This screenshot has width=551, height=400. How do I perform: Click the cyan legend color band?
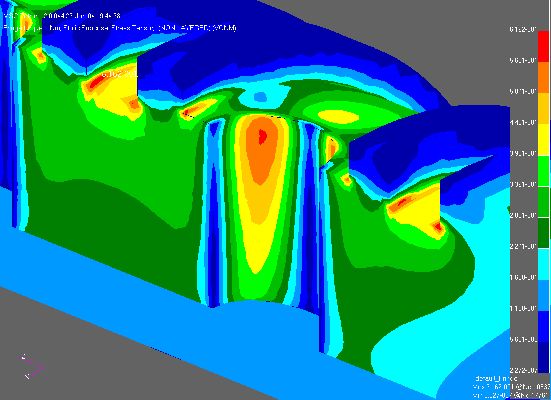click(x=543, y=264)
